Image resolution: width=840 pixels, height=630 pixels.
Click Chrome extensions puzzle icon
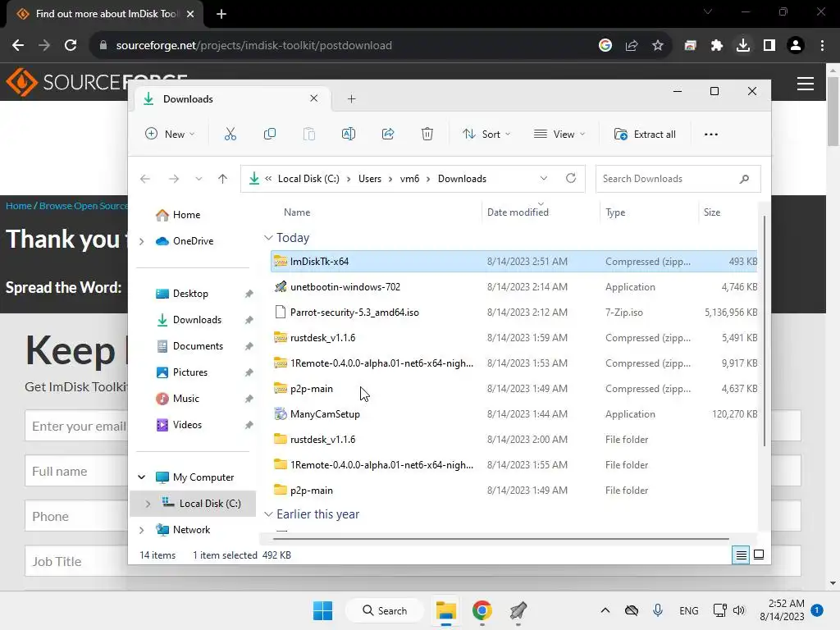point(717,45)
